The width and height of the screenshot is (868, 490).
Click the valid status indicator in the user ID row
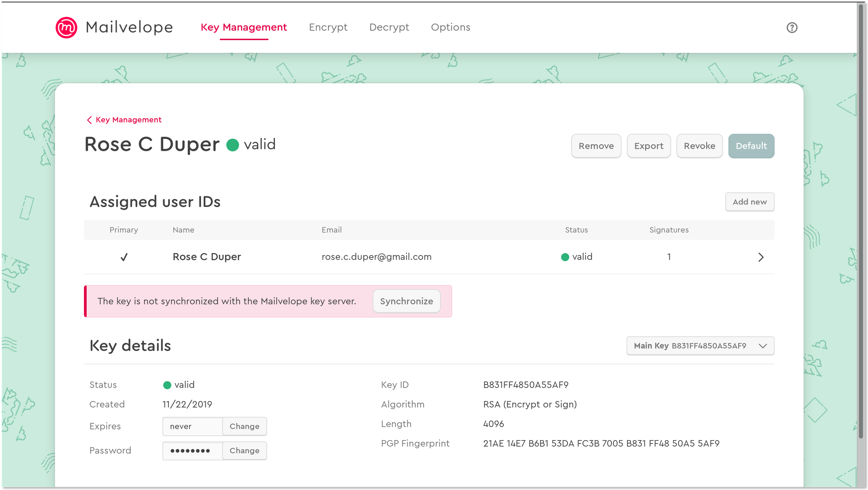pos(565,257)
